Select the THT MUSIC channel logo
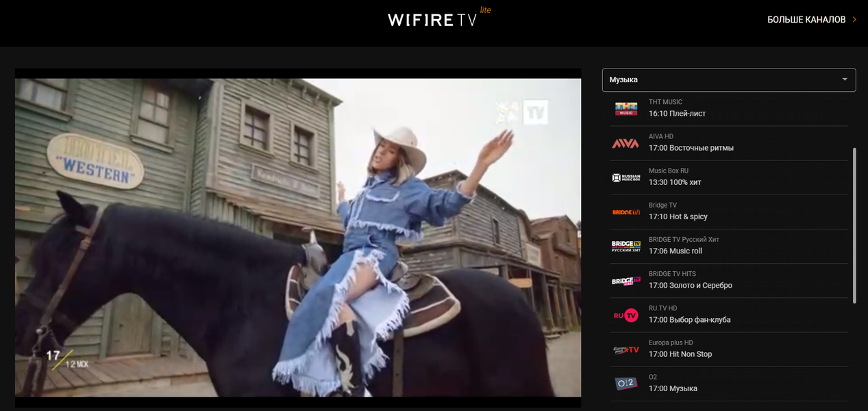The width and height of the screenshot is (868, 411). pos(625,109)
